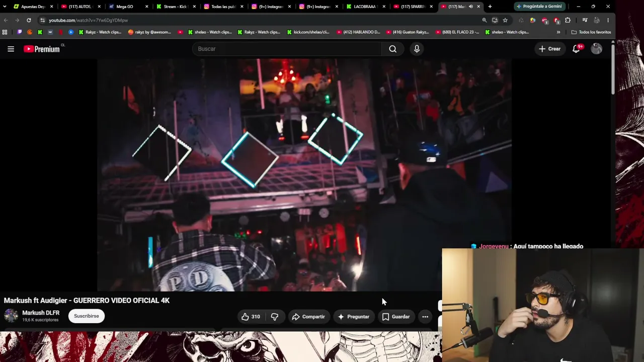
Task: Expand hidden bookmarks overflow chevron
Action: [x=558, y=32]
